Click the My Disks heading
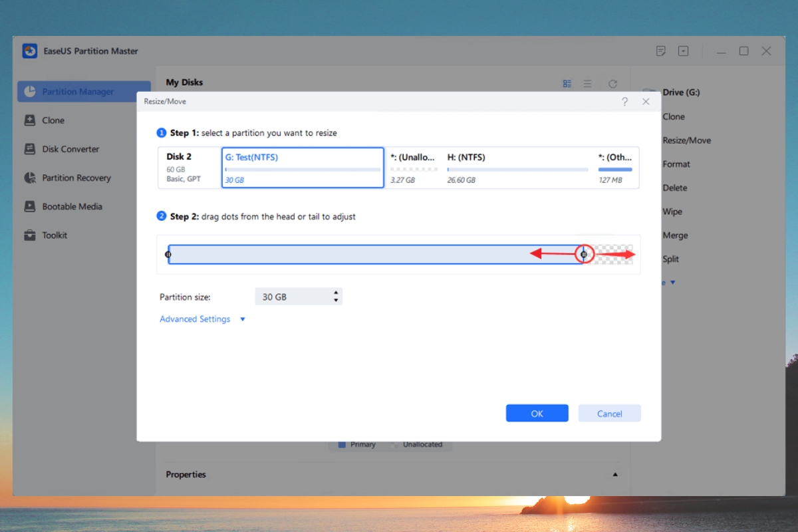 click(x=184, y=82)
